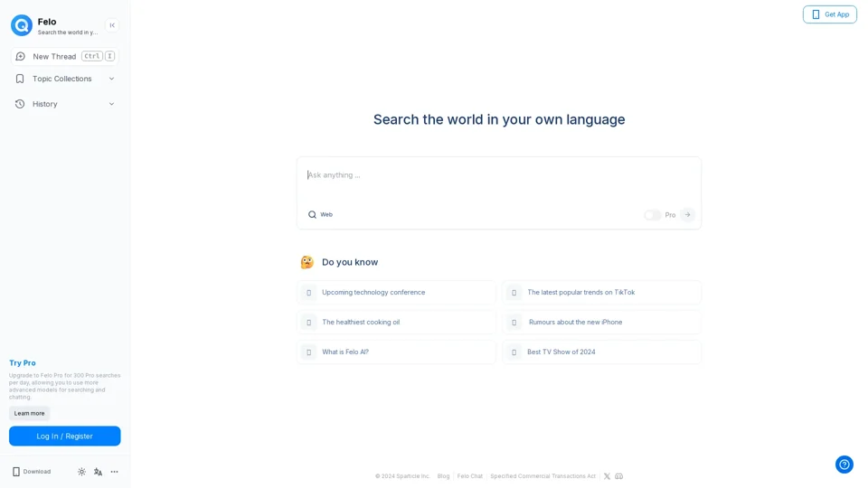Click the Get App button
The width and height of the screenshot is (868, 488).
tap(829, 14)
